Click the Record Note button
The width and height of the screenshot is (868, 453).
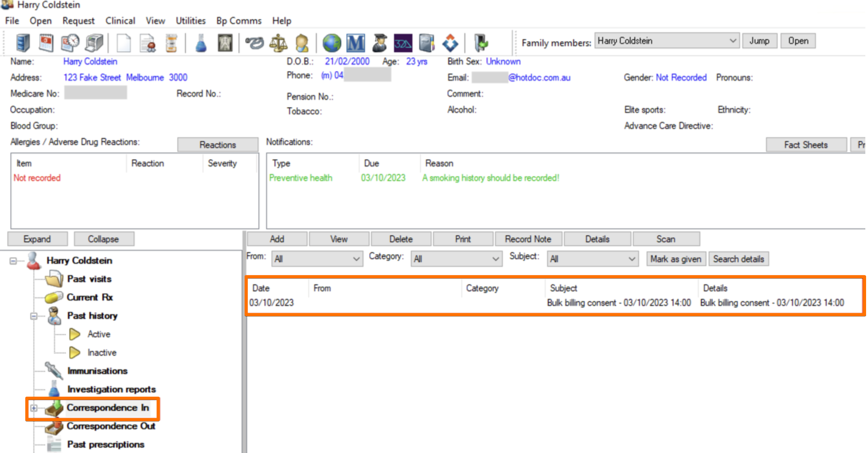tap(528, 239)
